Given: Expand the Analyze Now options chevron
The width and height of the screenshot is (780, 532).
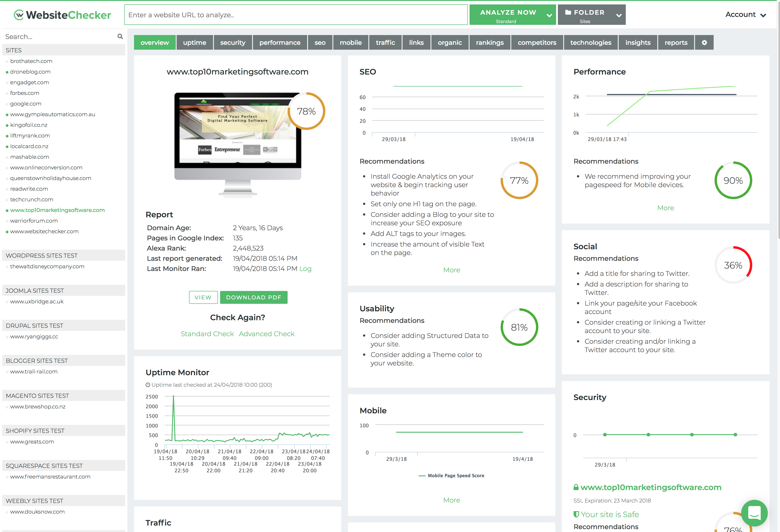Looking at the screenshot, I should (x=549, y=16).
